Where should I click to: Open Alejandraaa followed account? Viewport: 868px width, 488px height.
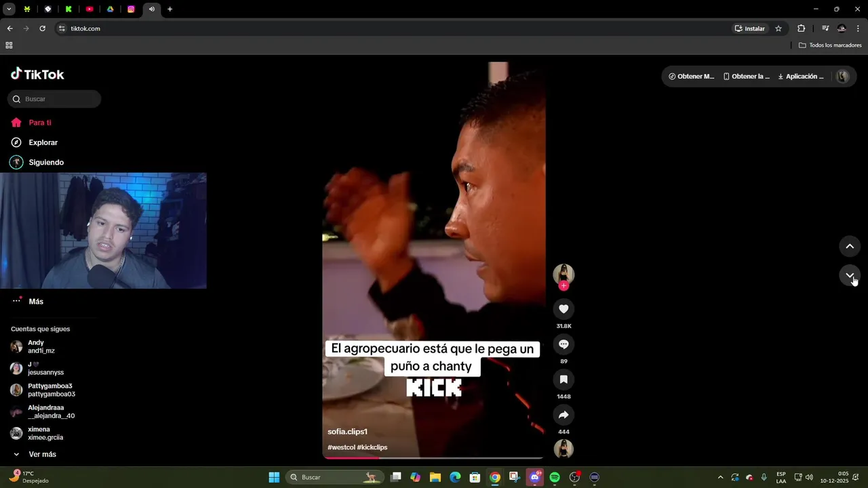tap(50, 412)
